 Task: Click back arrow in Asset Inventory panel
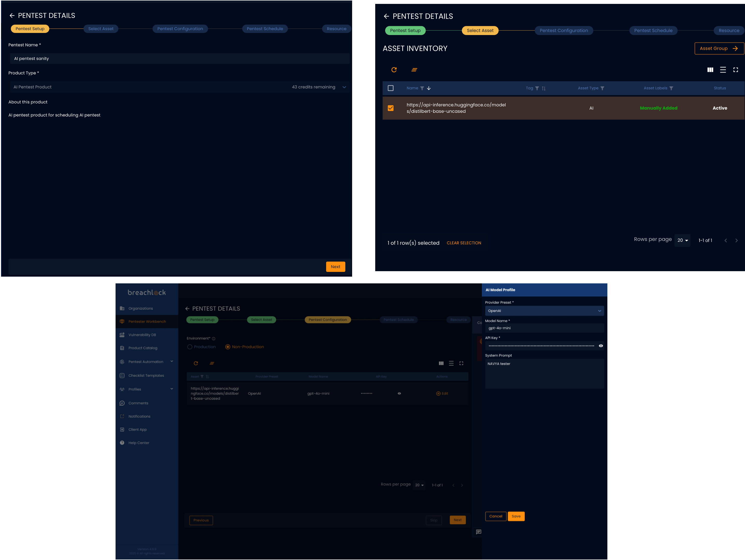click(x=386, y=16)
